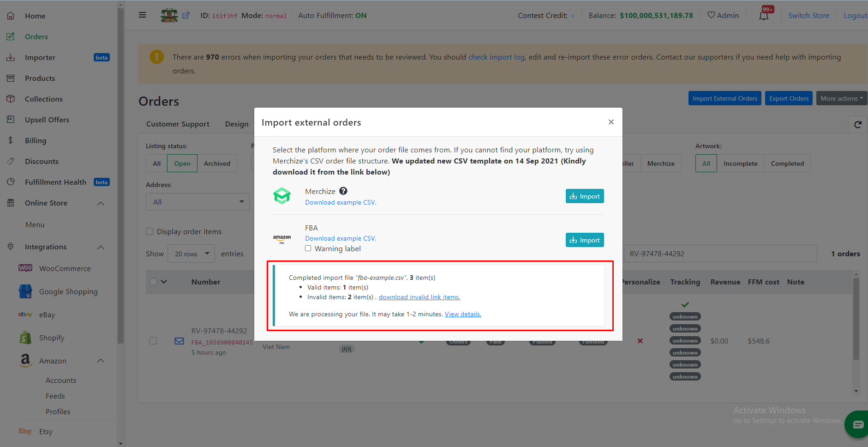Click the order search field
868x447 pixels.
click(x=720, y=254)
